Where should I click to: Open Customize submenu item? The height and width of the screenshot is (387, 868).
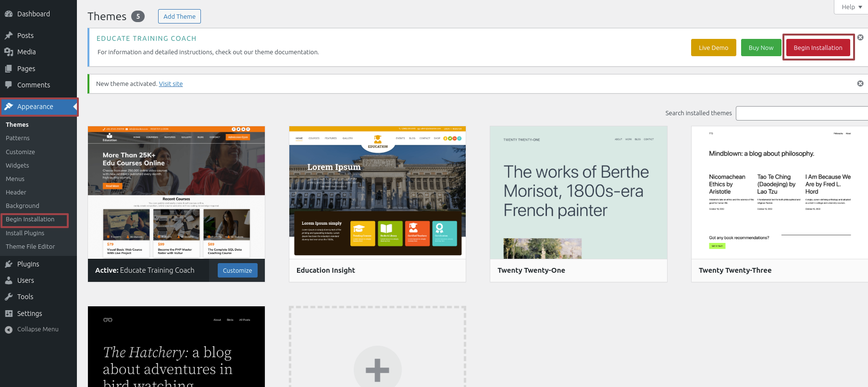point(20,152)
